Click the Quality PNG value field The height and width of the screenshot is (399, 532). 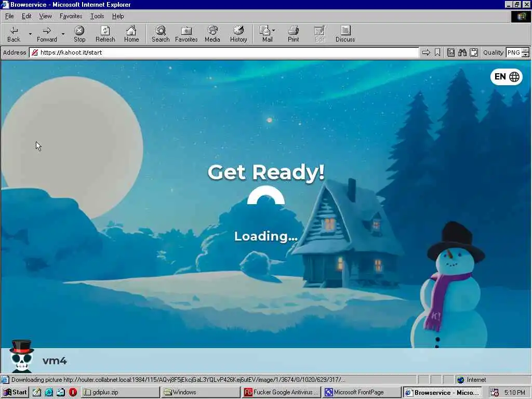pyautogui.click(x=514, y=52)
